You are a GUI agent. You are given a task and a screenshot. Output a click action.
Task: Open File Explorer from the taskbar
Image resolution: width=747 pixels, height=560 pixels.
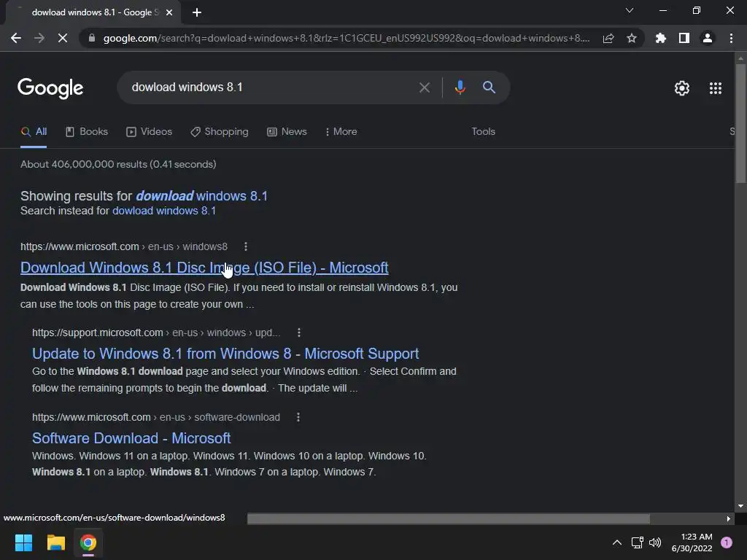[55, 542]
